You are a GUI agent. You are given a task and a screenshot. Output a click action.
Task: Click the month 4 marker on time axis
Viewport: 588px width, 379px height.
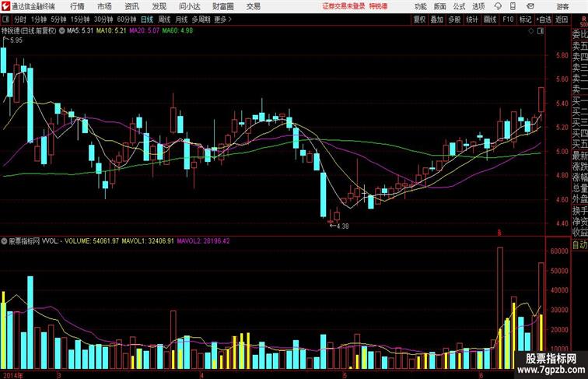[202, 375]
